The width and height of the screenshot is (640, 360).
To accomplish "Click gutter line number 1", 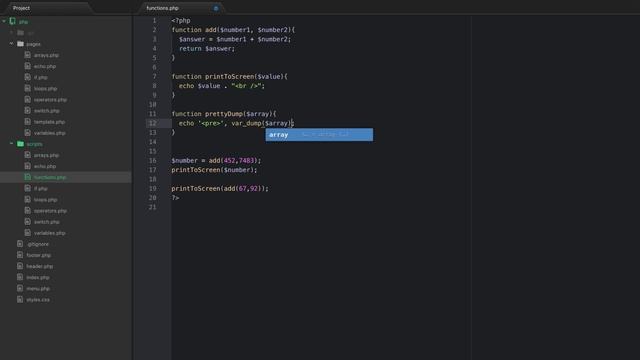I will pyautogui.click(x=154, y=20).
